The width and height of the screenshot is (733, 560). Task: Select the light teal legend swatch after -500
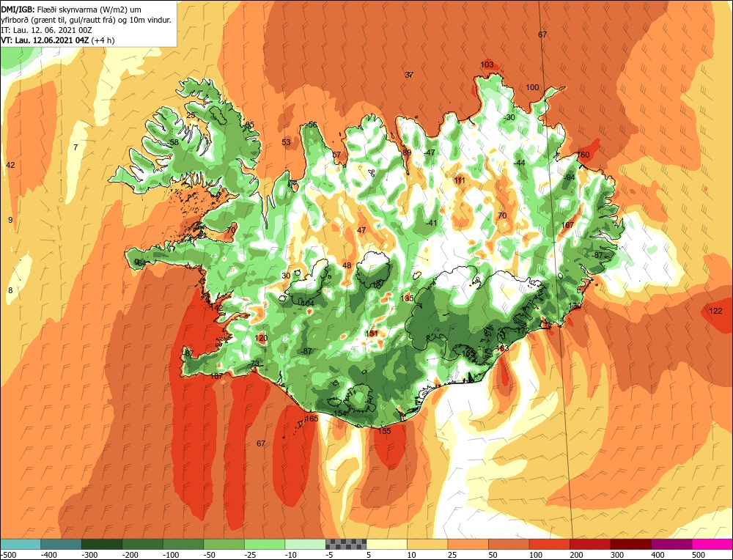[21, 544]
